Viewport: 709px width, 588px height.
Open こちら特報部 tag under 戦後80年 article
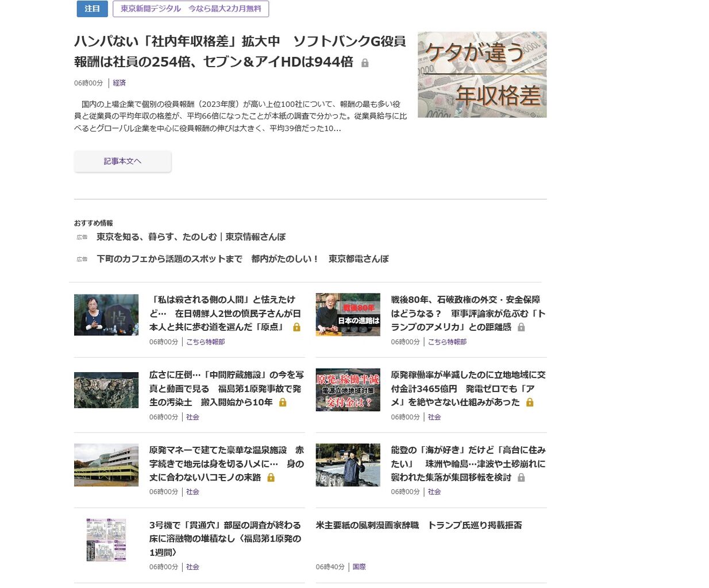pos(447,342)
